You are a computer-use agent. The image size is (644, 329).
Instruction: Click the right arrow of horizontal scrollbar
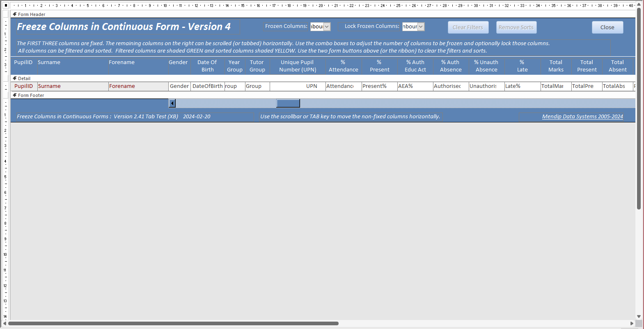click(632, 323)
